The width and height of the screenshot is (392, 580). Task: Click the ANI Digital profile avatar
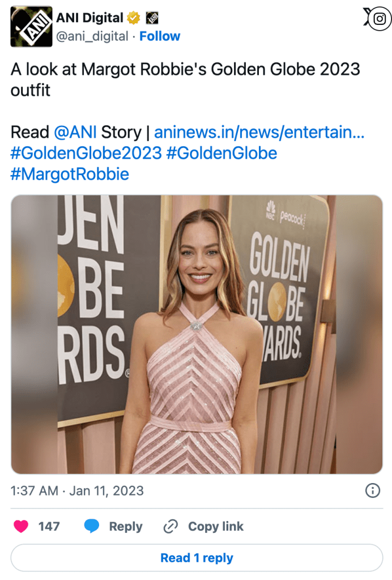(x=31, y=27)
